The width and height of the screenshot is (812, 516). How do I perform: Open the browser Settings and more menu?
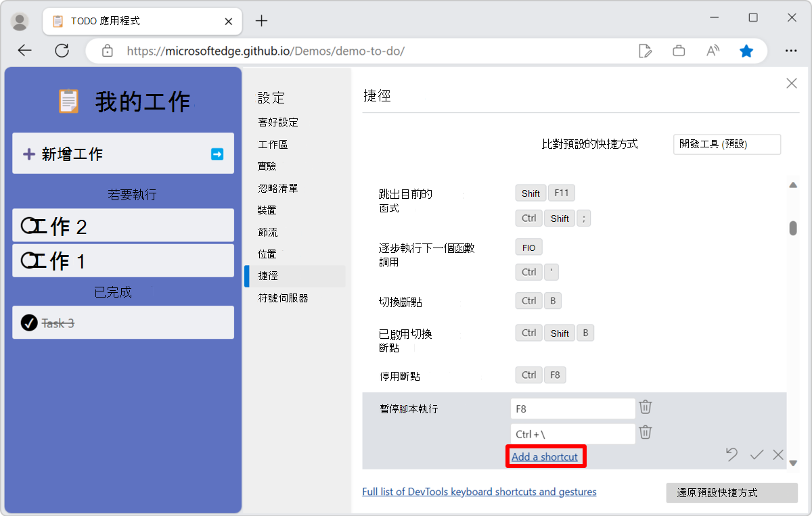tap(791, 51)
